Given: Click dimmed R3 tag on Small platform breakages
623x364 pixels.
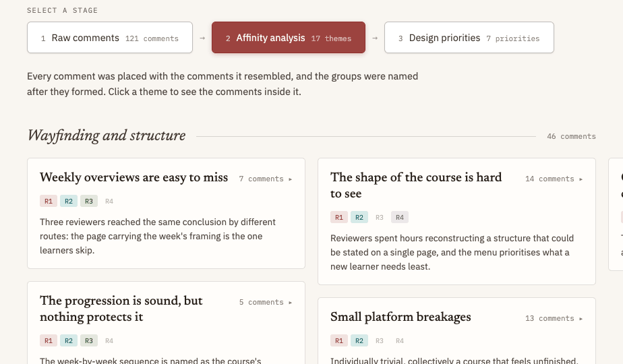Looking at the screenshot, I should pos(380,340).
